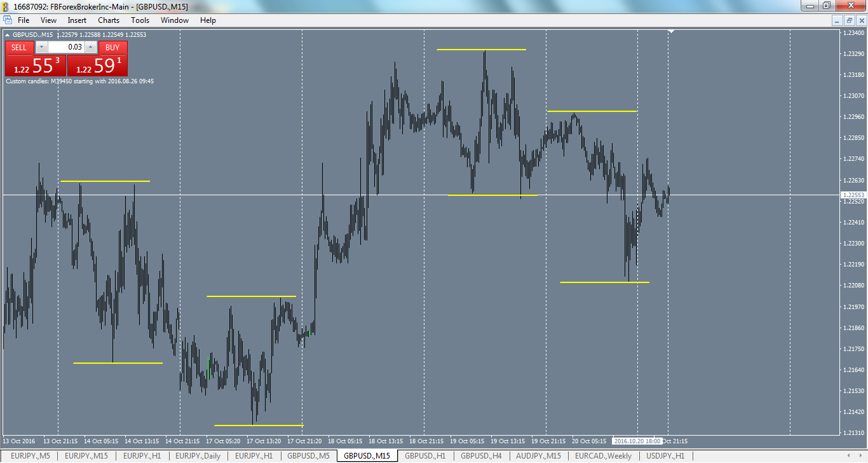Open the EURJPY.,Daily chart tab

197,456
